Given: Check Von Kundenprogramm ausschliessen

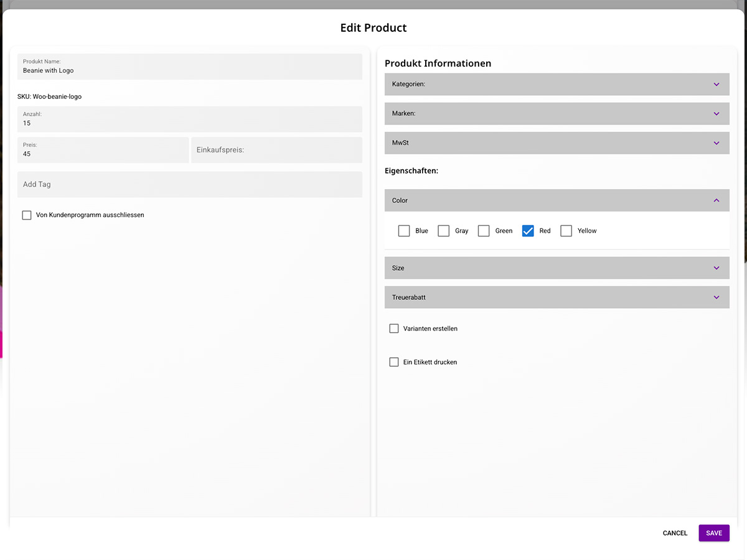Looking at the screenshot, I should tap(27, 215).
